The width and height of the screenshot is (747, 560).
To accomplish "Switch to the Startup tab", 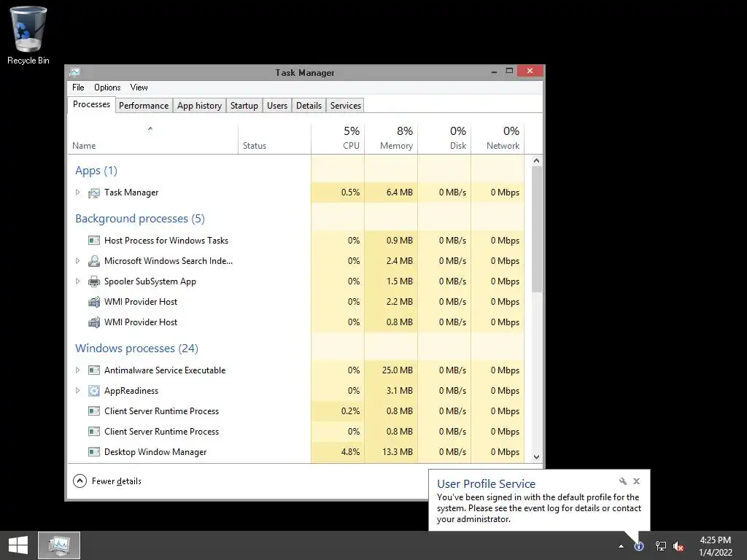I will 244,105.
